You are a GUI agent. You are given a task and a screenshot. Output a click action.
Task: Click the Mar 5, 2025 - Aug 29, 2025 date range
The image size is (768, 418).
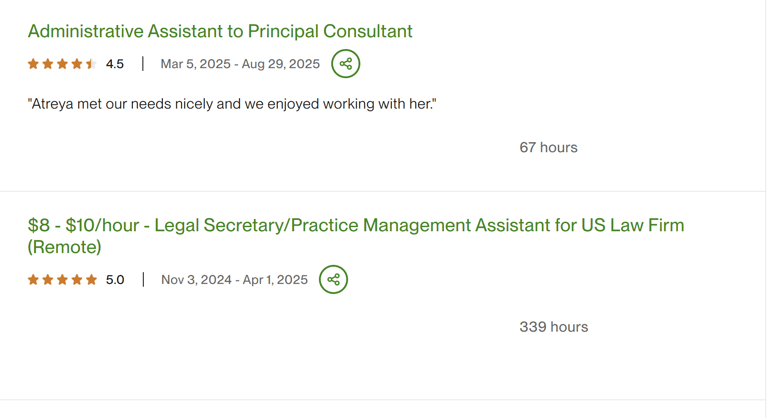[240, 64]
